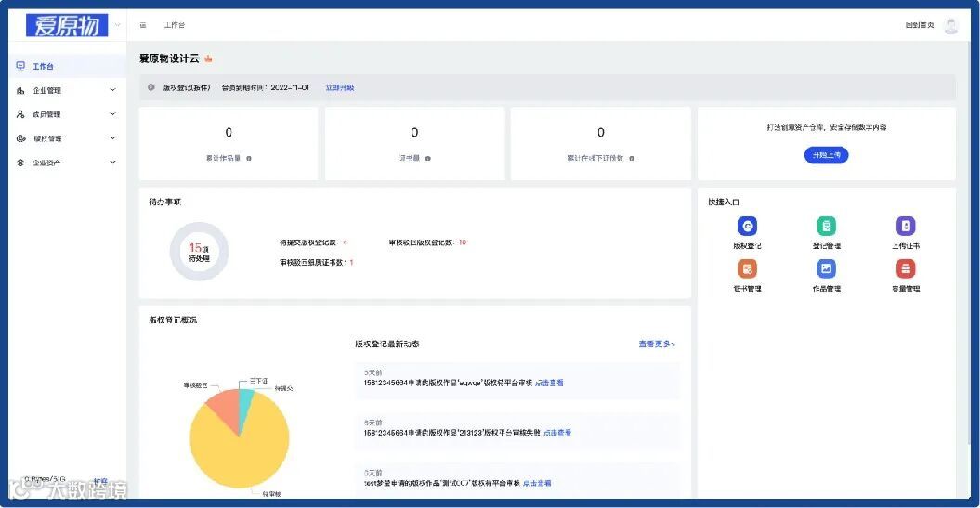980x508 pixels.
Task: Open 上传证书 quick entry icon
Action: pyautogui.click(x=906, y=226)
